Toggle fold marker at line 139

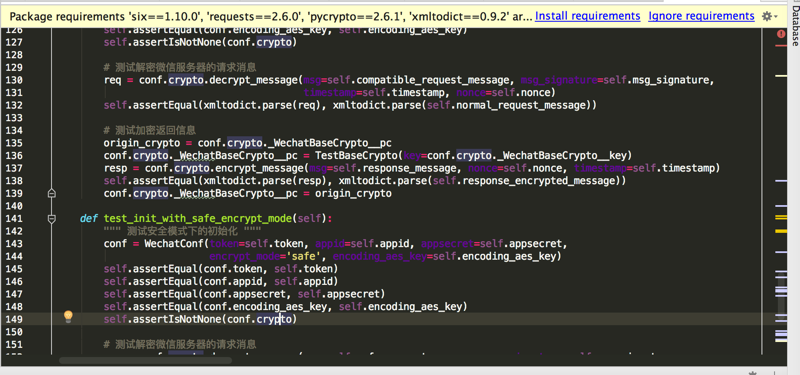[51, 193]
